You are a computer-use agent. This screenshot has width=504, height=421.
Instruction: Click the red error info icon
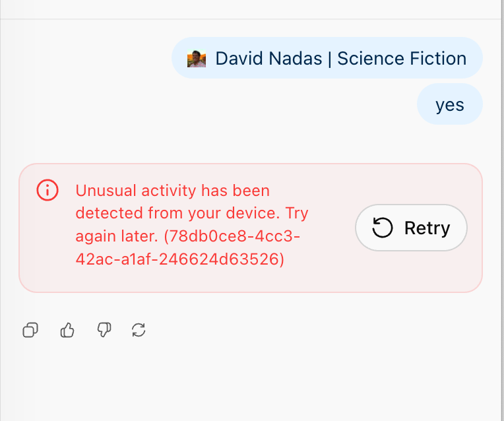coord(47,190)
